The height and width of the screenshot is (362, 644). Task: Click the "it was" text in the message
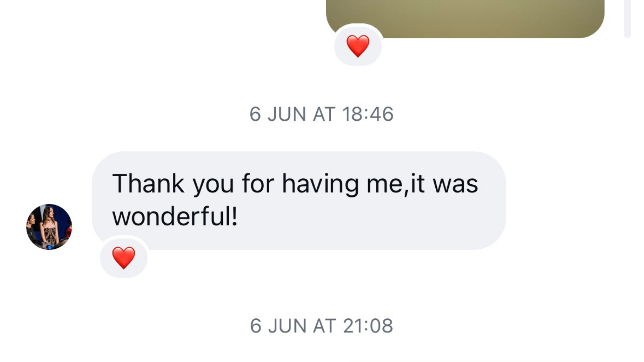point(444,184)
